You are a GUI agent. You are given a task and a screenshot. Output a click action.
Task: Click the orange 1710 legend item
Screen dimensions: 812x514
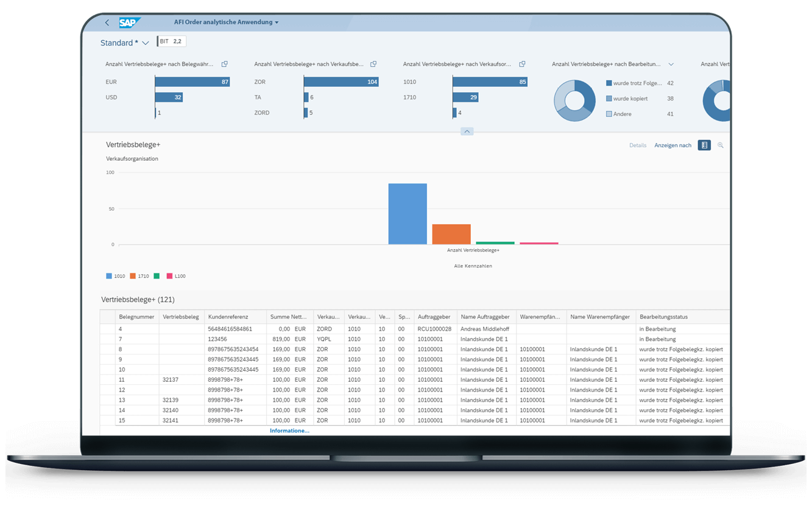point(139,276)
